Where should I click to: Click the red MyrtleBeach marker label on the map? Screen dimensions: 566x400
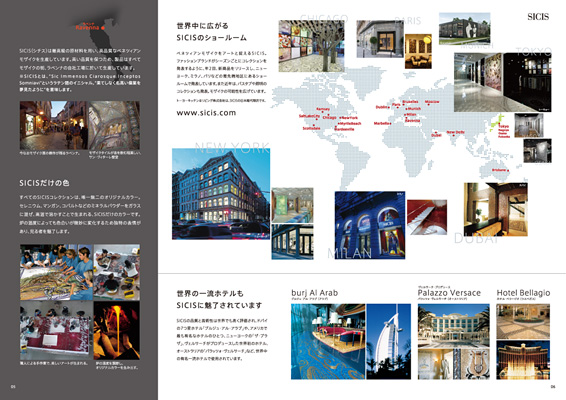tap(350, 123)
